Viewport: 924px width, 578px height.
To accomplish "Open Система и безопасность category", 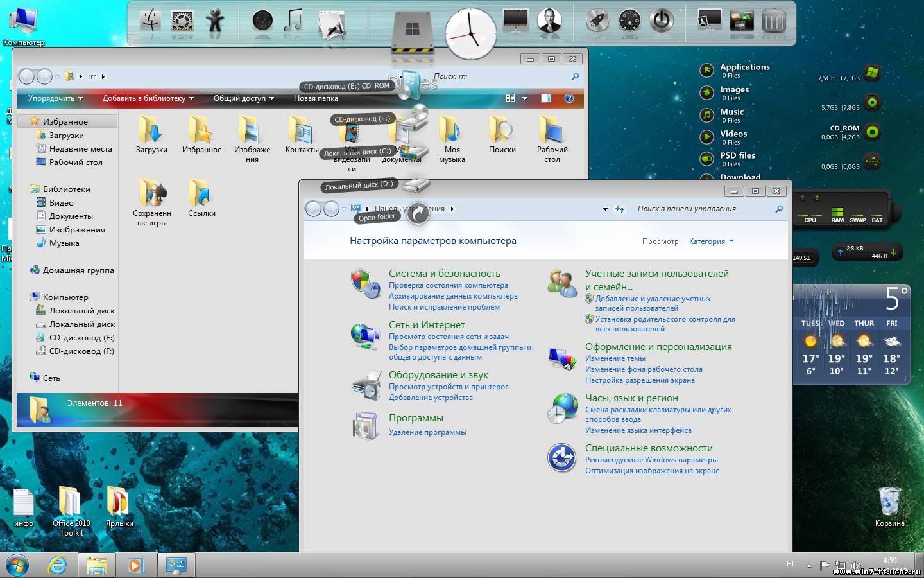I will pos(444,274).
